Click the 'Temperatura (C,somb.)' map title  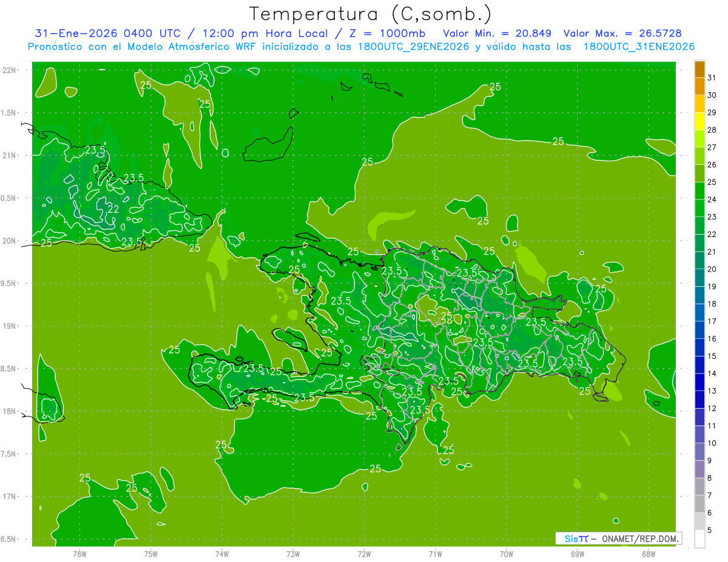click(370, 13)
